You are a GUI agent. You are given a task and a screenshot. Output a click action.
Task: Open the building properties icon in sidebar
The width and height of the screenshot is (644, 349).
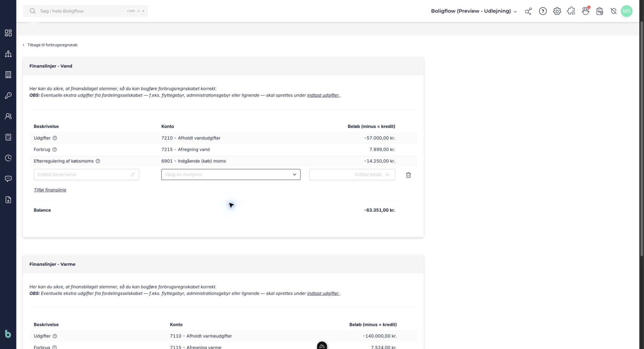click(8, 75)
